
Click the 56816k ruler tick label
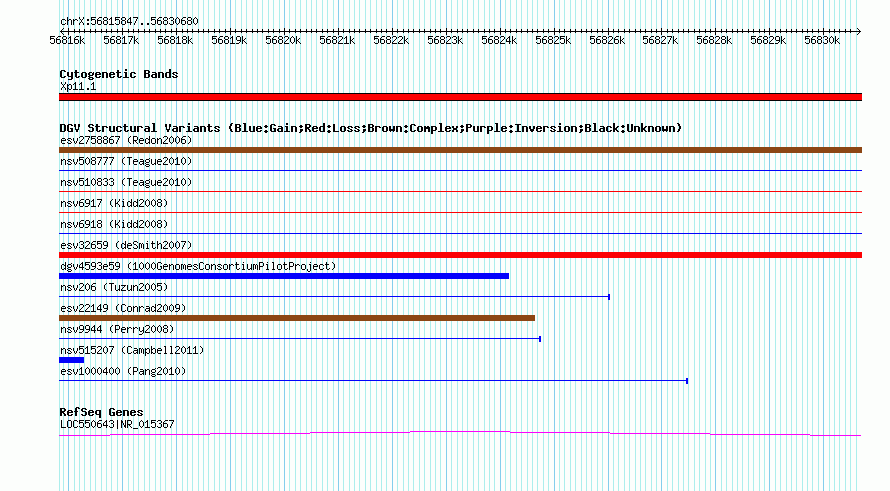[x=67, y=40]
